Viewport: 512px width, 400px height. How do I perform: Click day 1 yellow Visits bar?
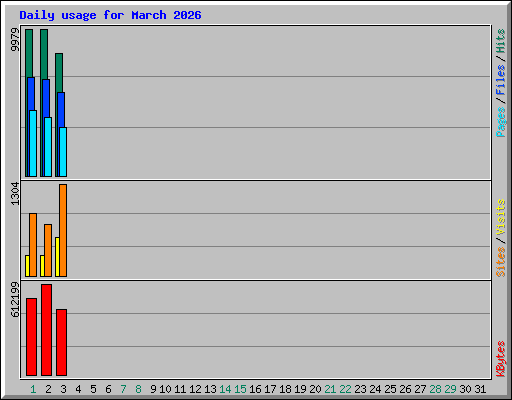click(27, 266)
